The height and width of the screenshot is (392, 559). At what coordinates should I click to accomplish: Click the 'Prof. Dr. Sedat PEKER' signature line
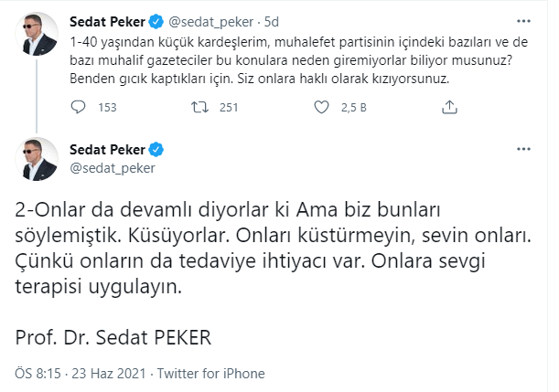[x=113, y=336]
